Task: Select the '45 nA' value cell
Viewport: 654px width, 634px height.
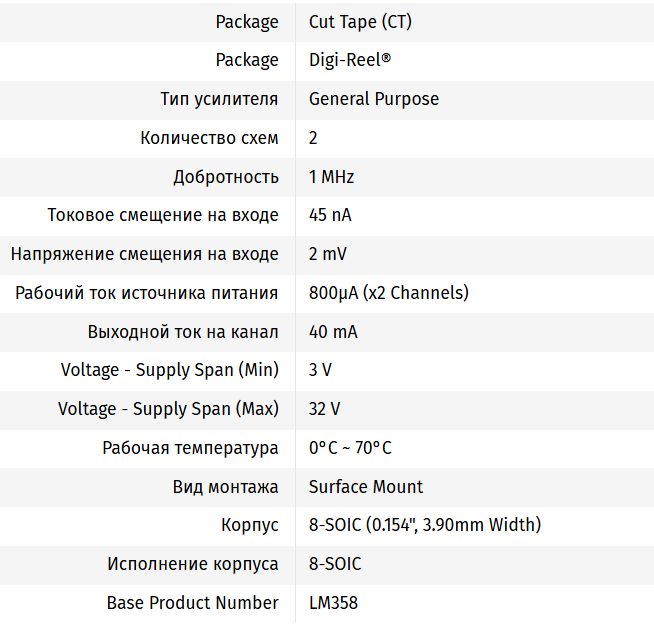Action: [x=330, y=215]
